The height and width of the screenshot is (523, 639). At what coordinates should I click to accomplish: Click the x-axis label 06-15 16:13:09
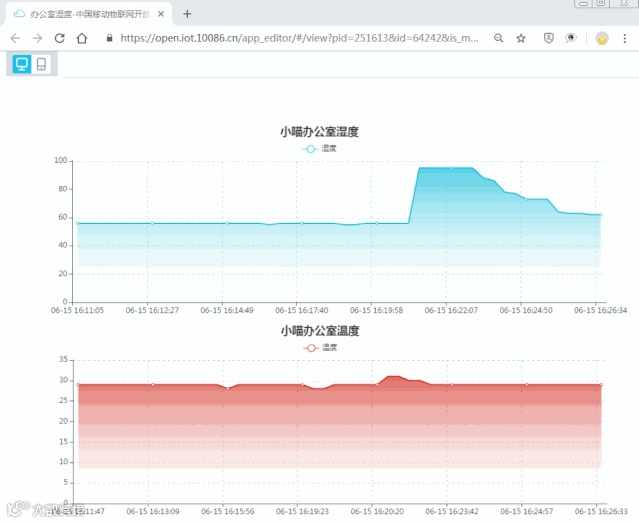[153, 511]
